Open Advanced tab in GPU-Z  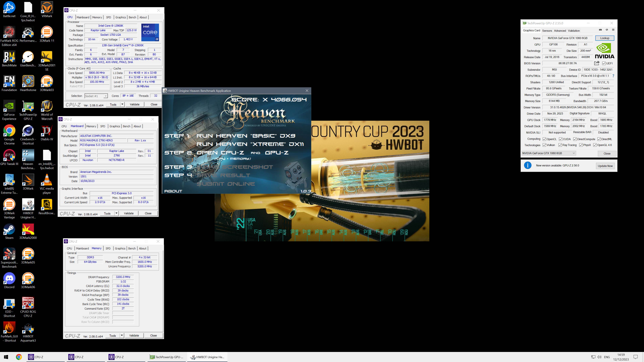560,31
